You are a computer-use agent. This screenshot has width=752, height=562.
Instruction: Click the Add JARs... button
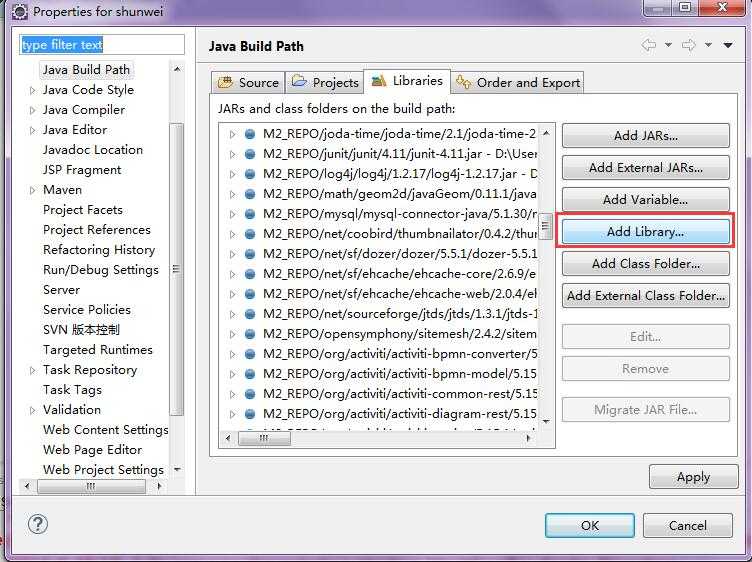click(646, 136)
